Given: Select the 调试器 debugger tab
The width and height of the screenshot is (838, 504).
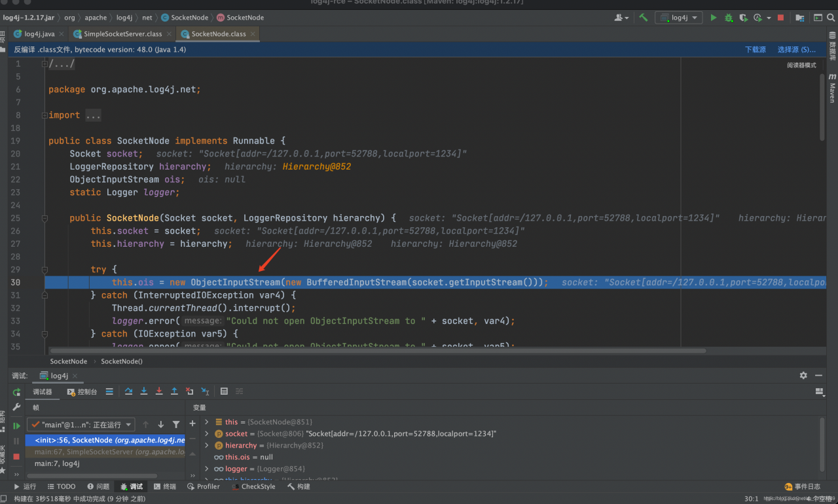Looking at the screenshot, I should pyautogui.click(x=43, y=391).
